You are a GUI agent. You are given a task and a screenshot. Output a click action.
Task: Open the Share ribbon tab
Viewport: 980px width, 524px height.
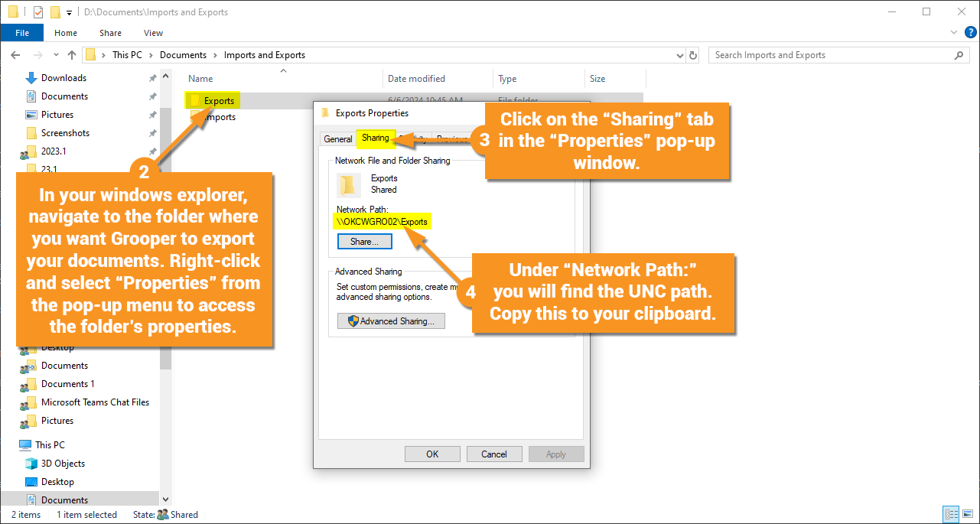[x=110, y=33]
